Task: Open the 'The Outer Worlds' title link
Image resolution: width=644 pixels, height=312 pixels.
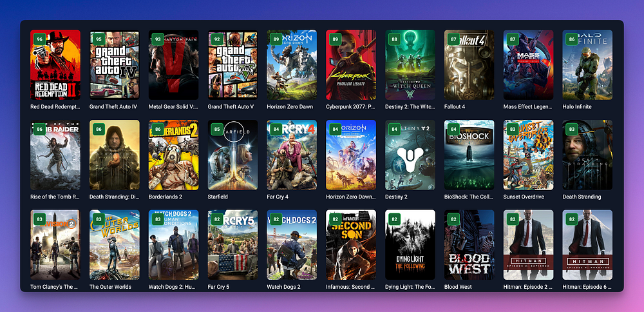Action: [110, 286]
